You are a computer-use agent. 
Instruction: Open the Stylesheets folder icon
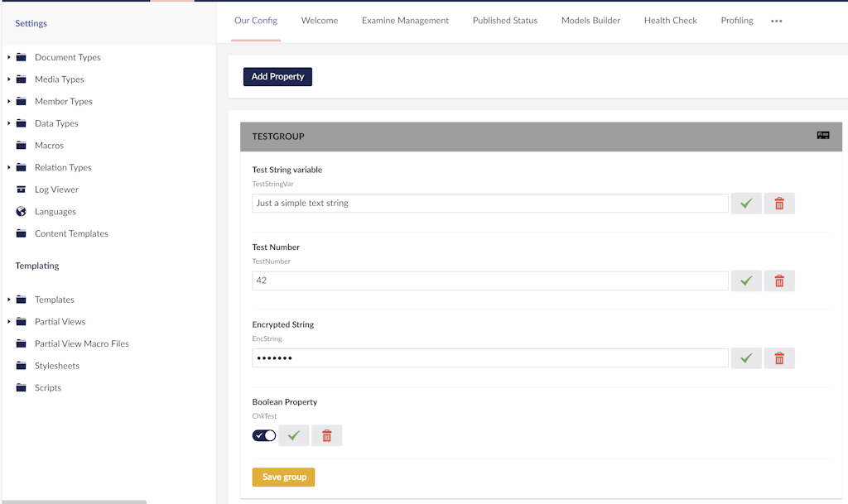click(x=21, y=365)
